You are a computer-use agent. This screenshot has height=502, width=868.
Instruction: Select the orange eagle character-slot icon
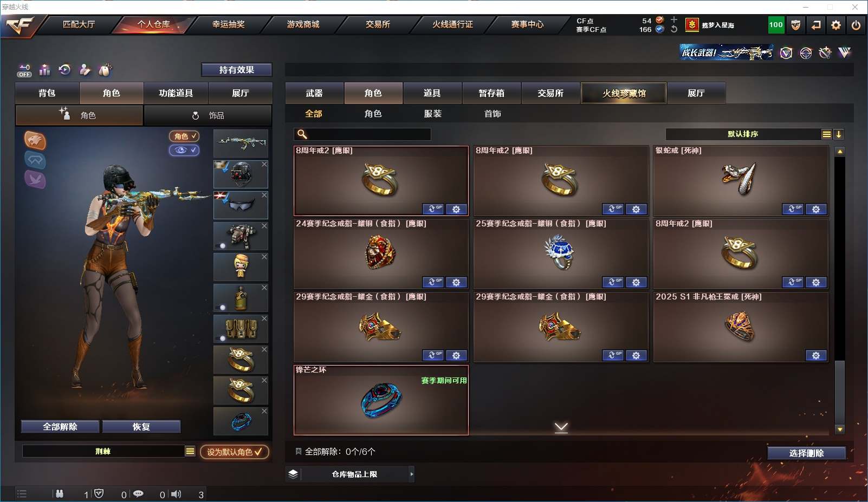pos(35,141)
